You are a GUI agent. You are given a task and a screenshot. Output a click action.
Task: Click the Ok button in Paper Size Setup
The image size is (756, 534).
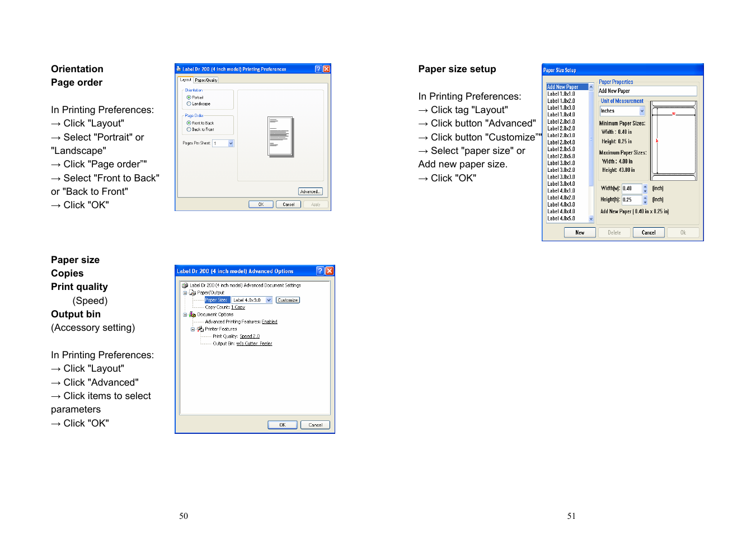683,232
